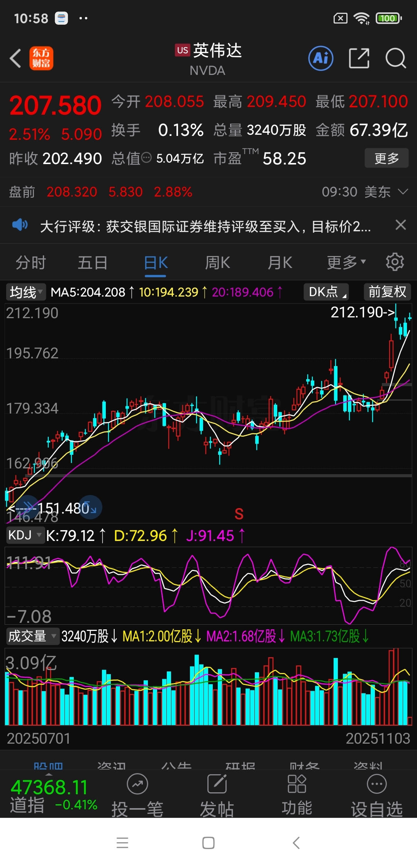Open the Ai assistant icon
Image resolution: width=417 pixels, height=868 pixels.
pos(320,58)
